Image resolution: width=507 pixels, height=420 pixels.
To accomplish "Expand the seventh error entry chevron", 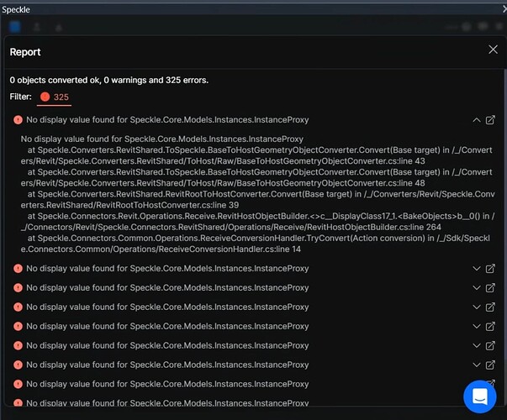I will 476,365.
